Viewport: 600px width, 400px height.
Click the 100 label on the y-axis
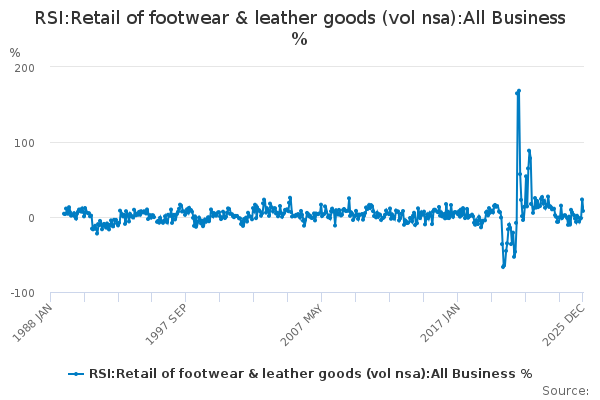click(25, 142)
